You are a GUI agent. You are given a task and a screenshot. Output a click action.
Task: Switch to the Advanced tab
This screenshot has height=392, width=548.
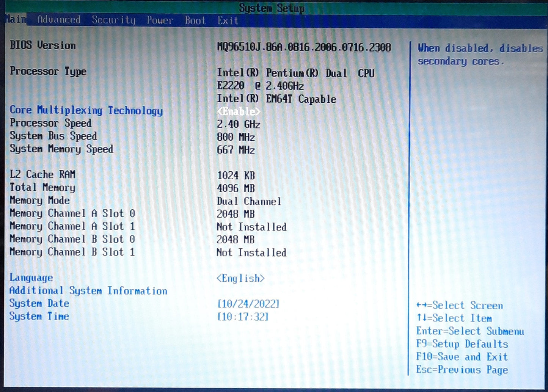click(59, 20)
